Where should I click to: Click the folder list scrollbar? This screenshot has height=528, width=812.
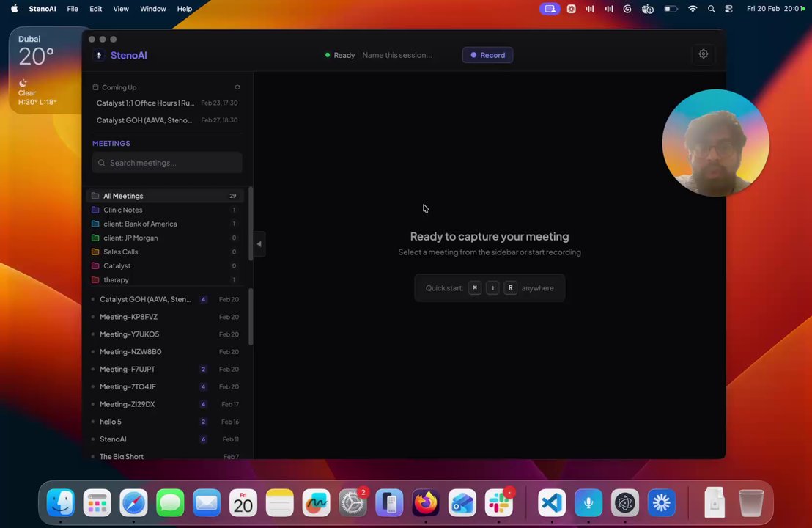coord(251,224)
